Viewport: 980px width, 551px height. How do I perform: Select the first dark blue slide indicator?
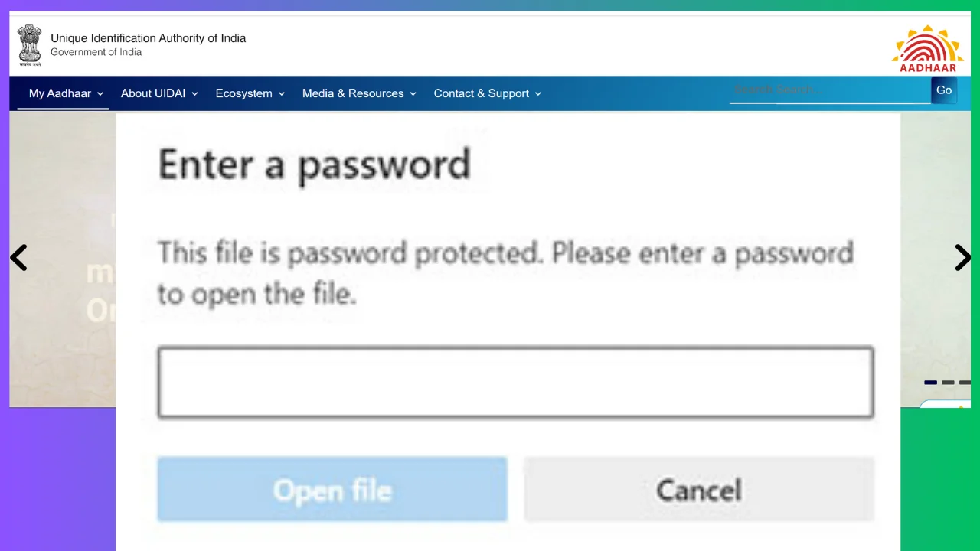coord(930,383)
